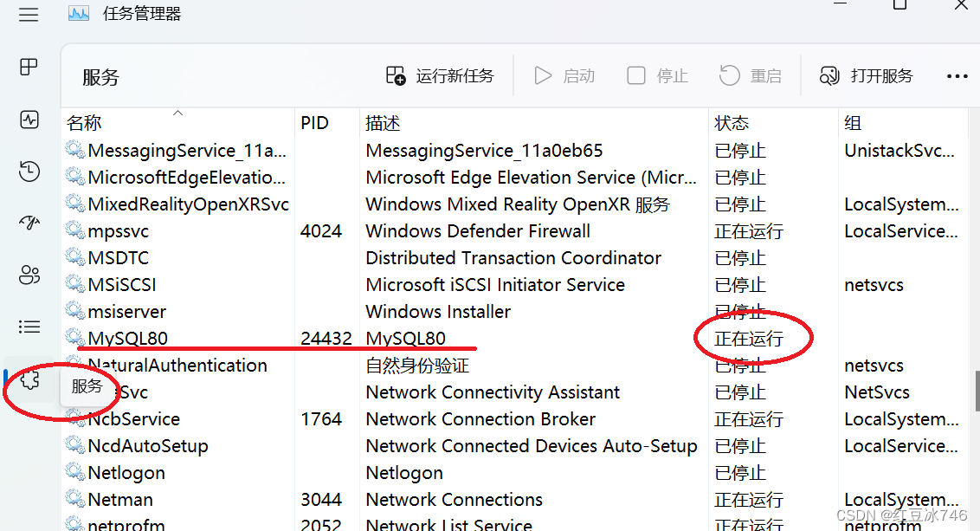
Task: Select the NcbService service row
Action: (513, 419)
